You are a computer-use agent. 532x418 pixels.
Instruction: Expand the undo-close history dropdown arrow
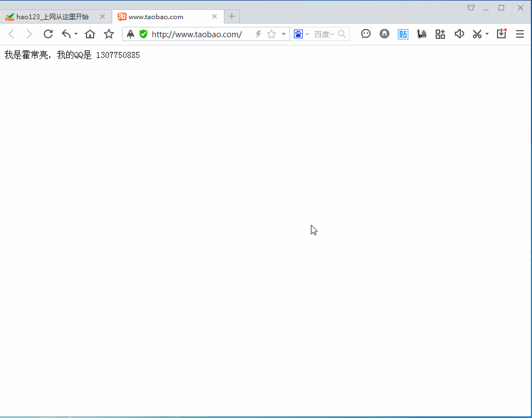(x=76, y=34)
